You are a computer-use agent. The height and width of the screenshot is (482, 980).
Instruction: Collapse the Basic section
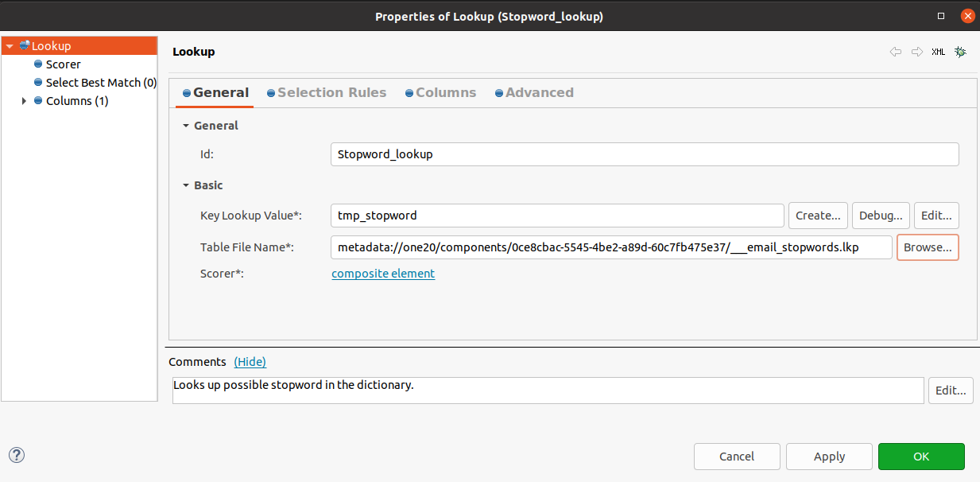[185, 185]
